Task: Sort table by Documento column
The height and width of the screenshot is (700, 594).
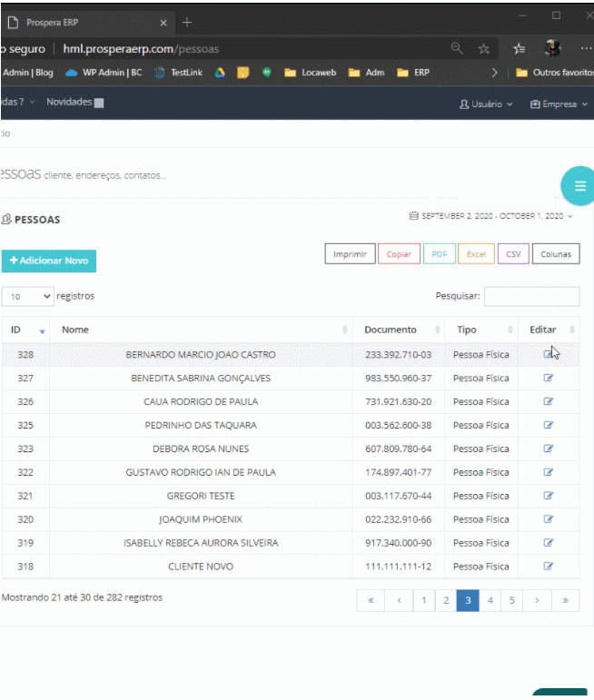Action: point(398,330)
